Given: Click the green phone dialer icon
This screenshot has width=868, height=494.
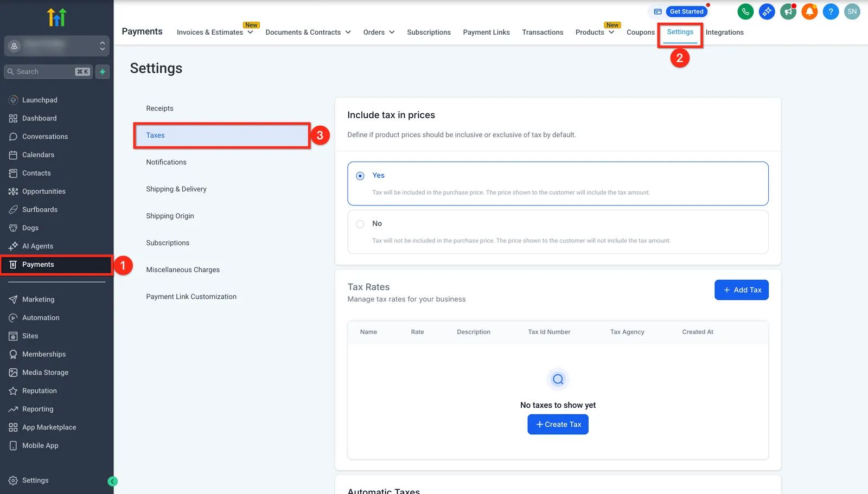Looking at the screenshot, I should [745, 11].
